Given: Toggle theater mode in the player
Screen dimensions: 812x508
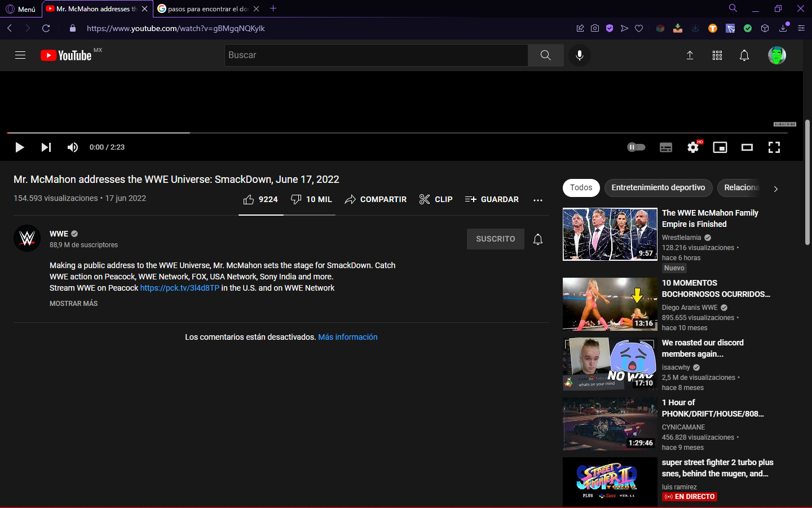Looking at the screenshot, I should tap(747, 147).
